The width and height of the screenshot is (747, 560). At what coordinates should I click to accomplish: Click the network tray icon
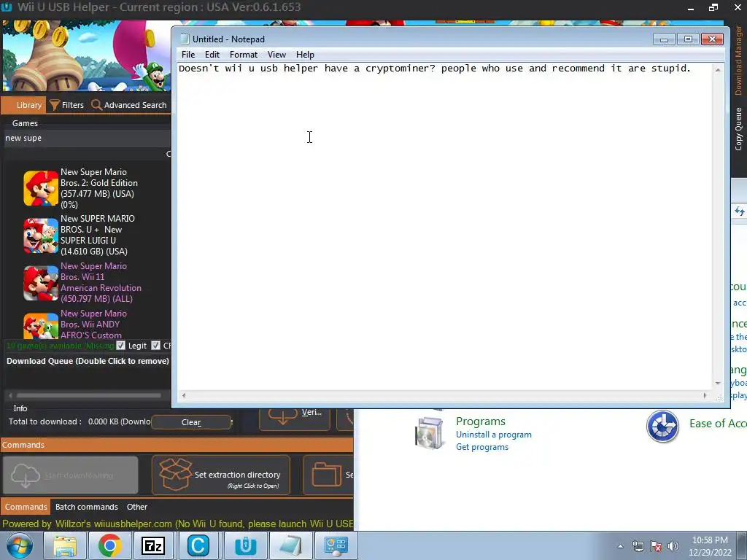coord(638,546)
